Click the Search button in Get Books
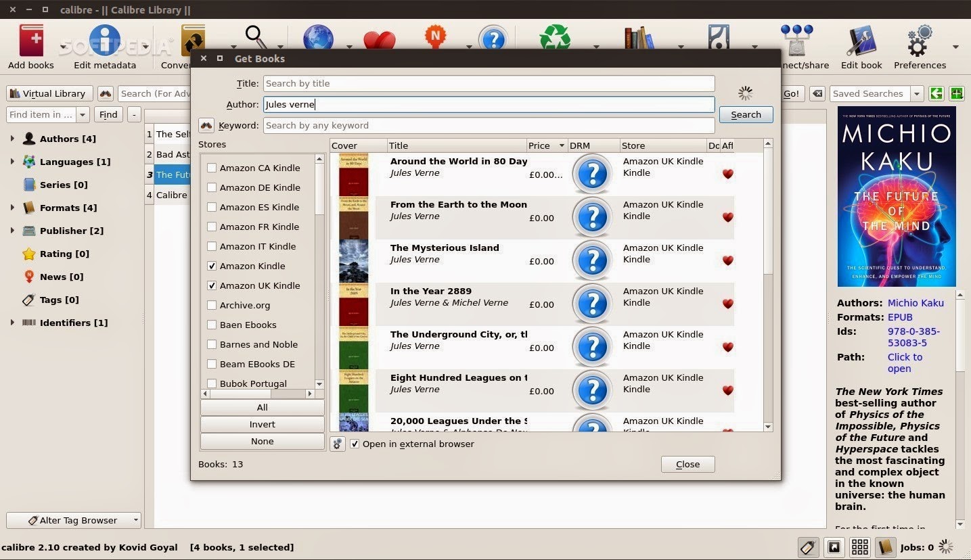This screenshot has width=971, height=560. click(746, 114)
